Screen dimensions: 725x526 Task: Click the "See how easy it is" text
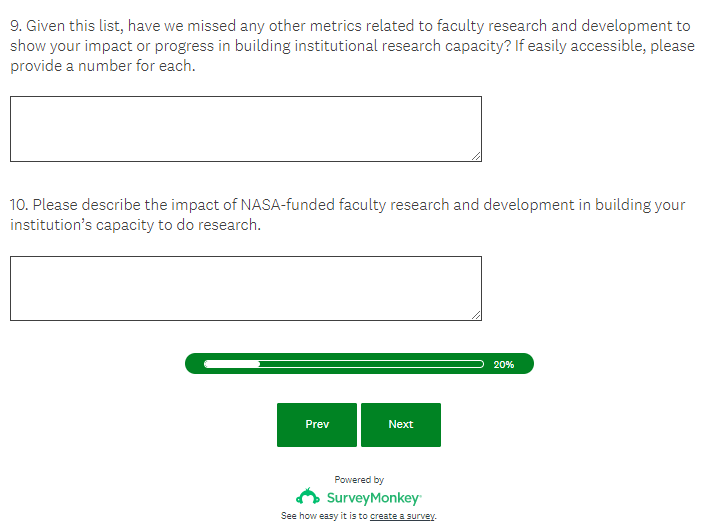pos(324,516)
